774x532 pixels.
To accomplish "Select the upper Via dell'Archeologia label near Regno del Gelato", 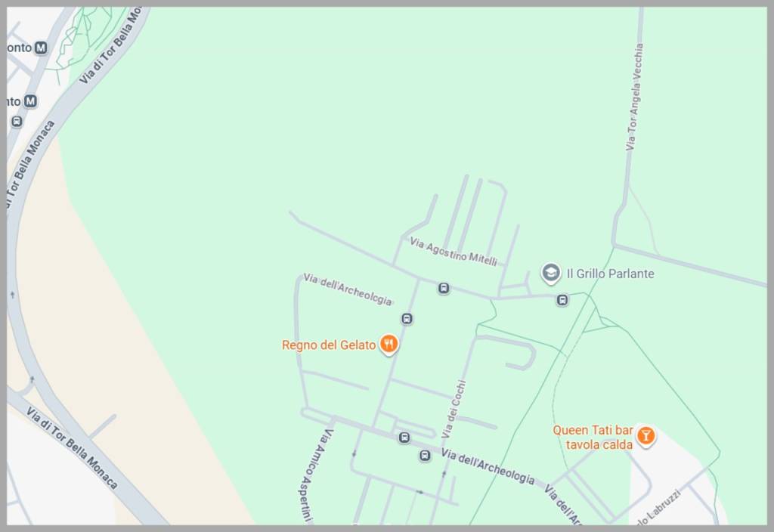I will click(x=348, y=289).
